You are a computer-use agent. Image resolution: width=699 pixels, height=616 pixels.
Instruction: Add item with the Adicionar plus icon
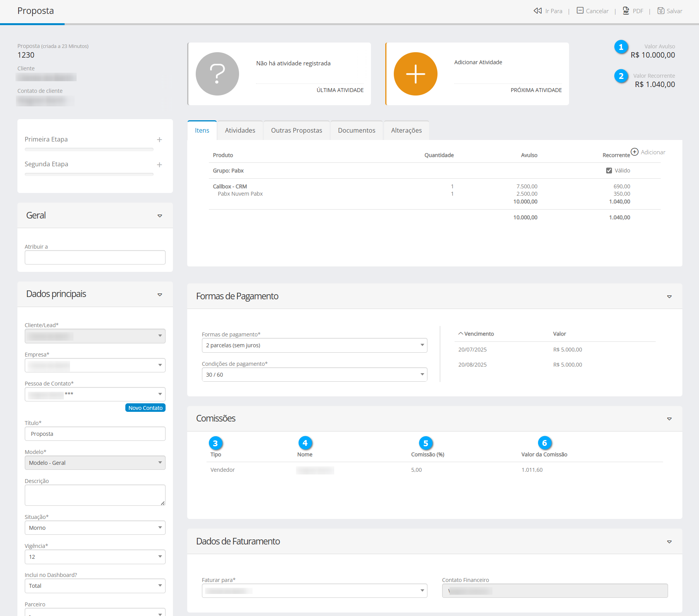tap(634, 152)
